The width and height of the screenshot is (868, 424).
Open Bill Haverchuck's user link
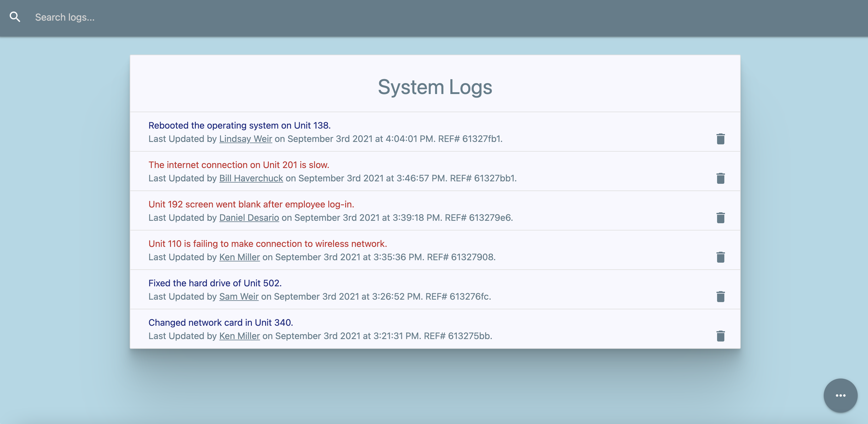(x=251, y=178)
